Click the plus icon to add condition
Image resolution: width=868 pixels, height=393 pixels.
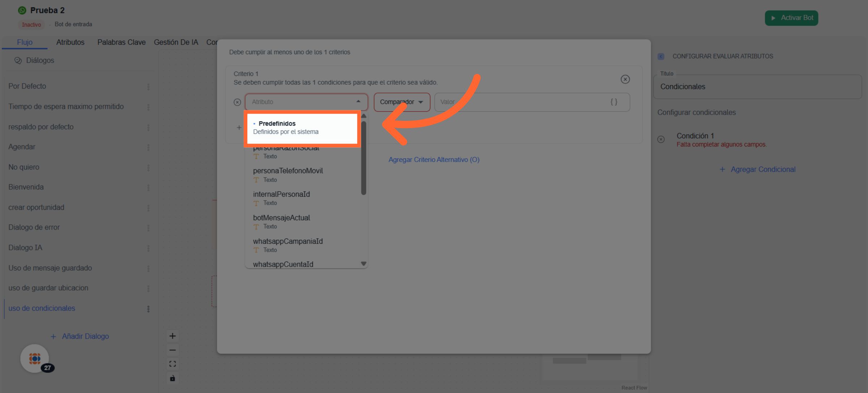[239, 127]
